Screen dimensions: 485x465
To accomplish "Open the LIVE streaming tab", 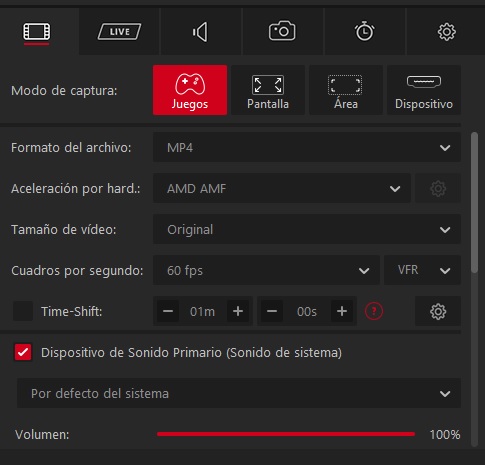I will pyautogui.click(x=119, y=32).
